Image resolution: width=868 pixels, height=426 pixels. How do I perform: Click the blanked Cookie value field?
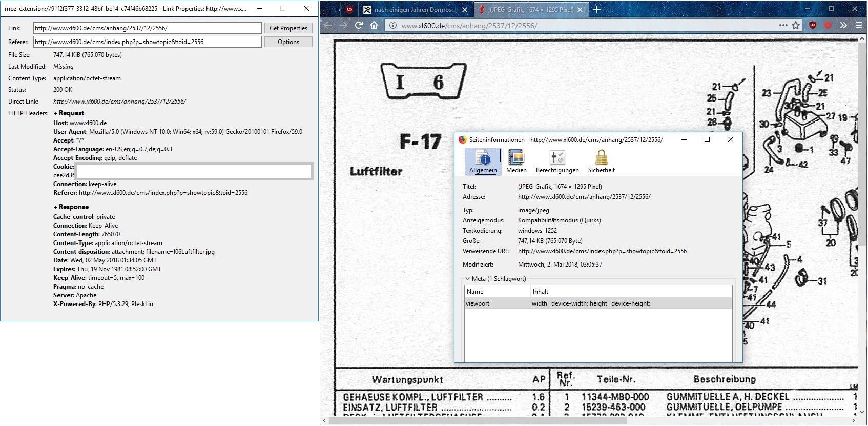tap(193, 171)
